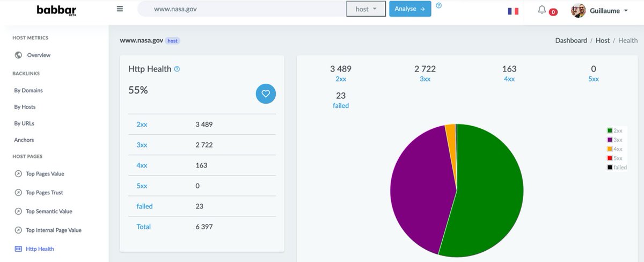Go to Host breadcrumb

[x=603, y=40]
